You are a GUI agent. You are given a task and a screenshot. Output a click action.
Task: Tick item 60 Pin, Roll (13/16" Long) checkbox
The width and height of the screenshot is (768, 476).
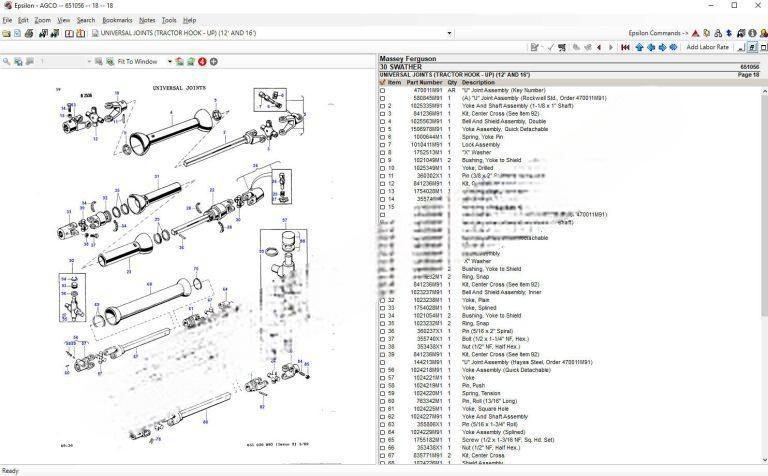pos(383,402)
